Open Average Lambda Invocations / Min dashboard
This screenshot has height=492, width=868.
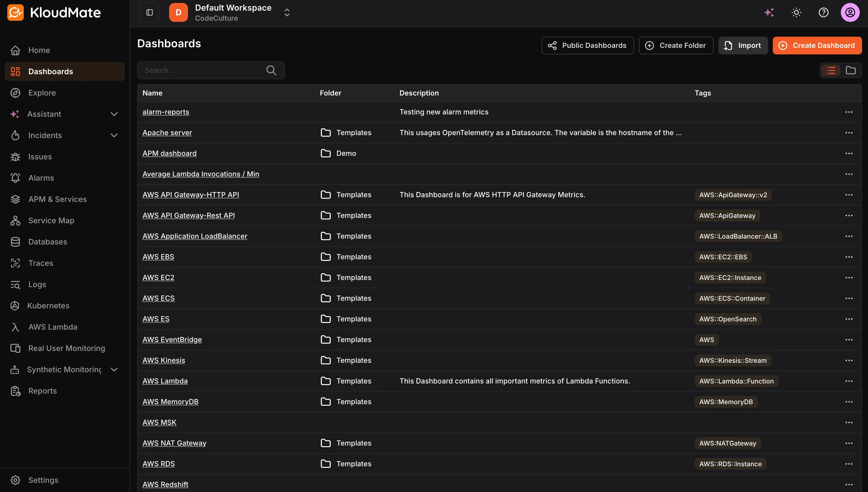click(x=201, y=174)
